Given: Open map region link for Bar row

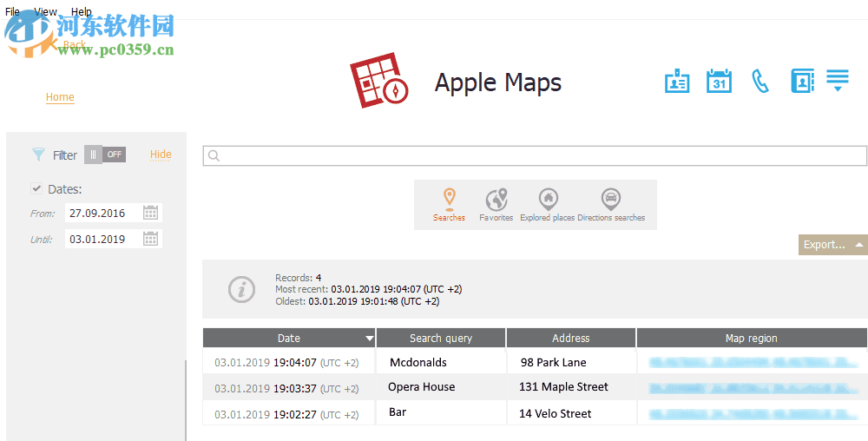Looking at the screenshot, I should (x=753, y=414).
